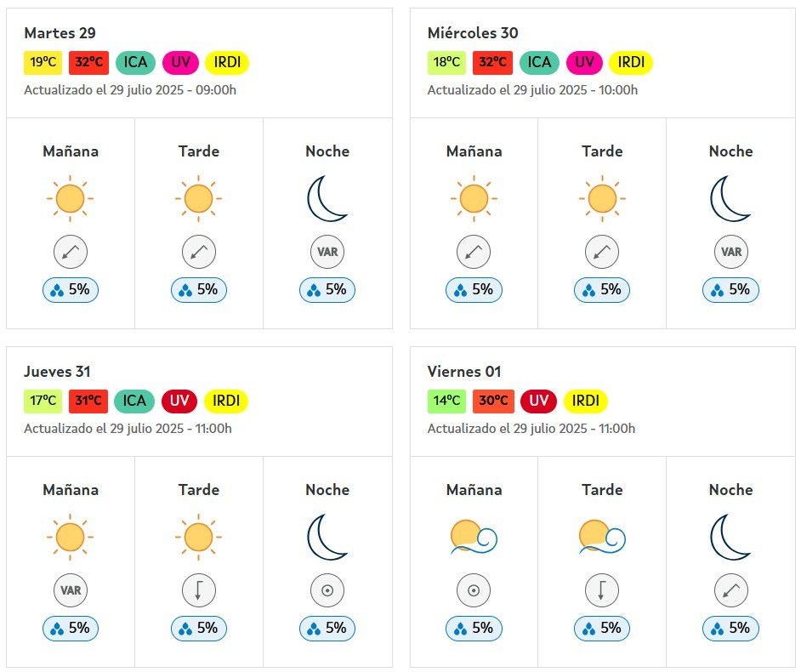801x672 pixels.
Task: Click the red UV badge for Viernes 01
Action: pos(538,401)
